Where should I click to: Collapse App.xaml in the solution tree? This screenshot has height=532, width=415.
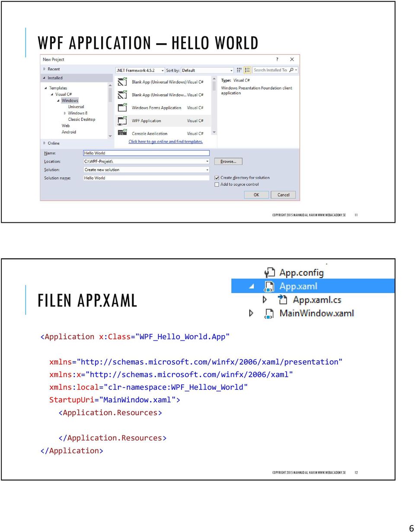click(x=252, y=286)
